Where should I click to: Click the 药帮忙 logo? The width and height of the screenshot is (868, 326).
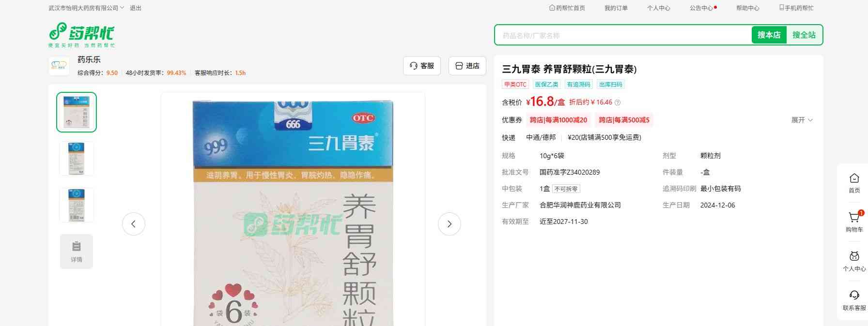(x=81, y=34)
